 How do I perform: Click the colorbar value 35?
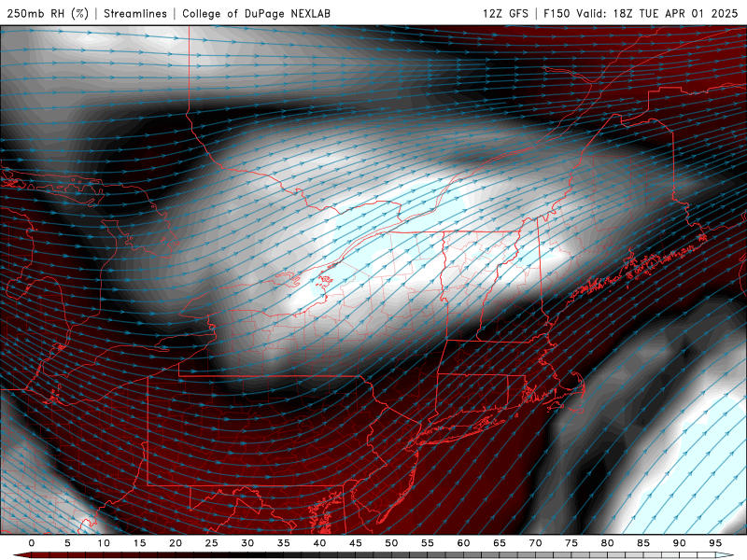click(284, 543)
